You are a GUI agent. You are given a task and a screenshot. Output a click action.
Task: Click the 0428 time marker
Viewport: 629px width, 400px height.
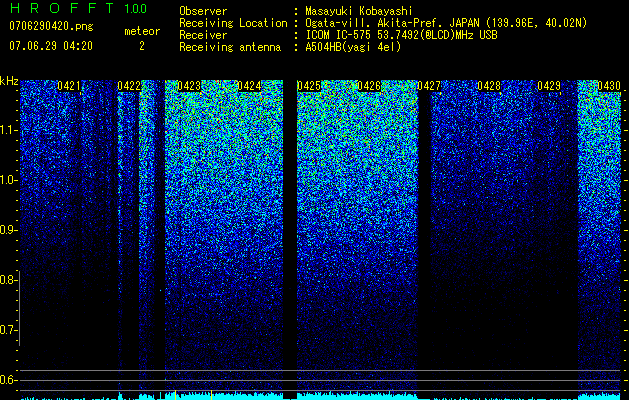coord(489,86)
